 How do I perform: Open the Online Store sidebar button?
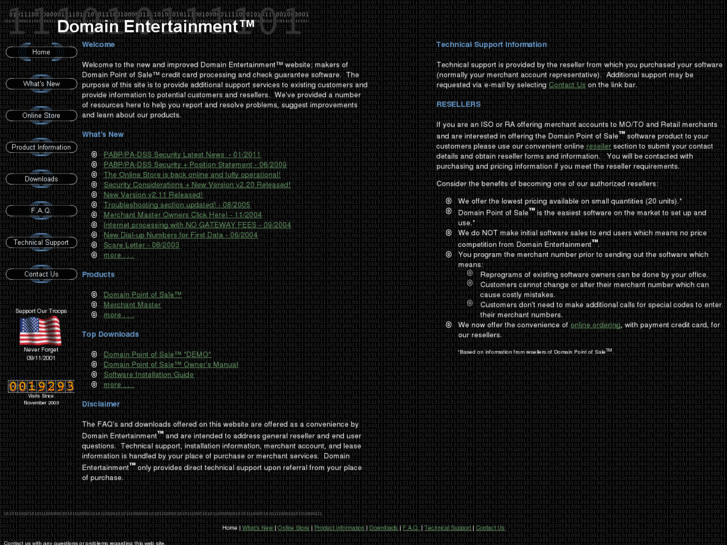point(41,115)
